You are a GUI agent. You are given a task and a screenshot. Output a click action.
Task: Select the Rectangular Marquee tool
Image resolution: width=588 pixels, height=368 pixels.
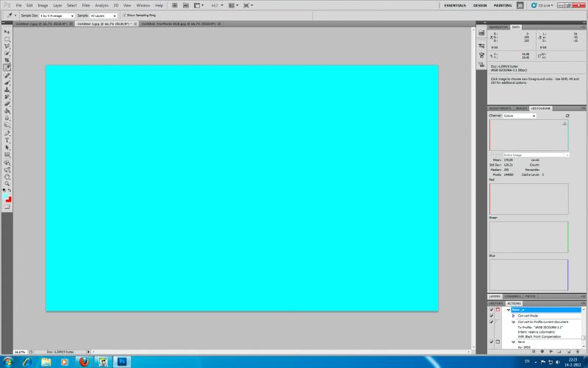pos(7,39)
